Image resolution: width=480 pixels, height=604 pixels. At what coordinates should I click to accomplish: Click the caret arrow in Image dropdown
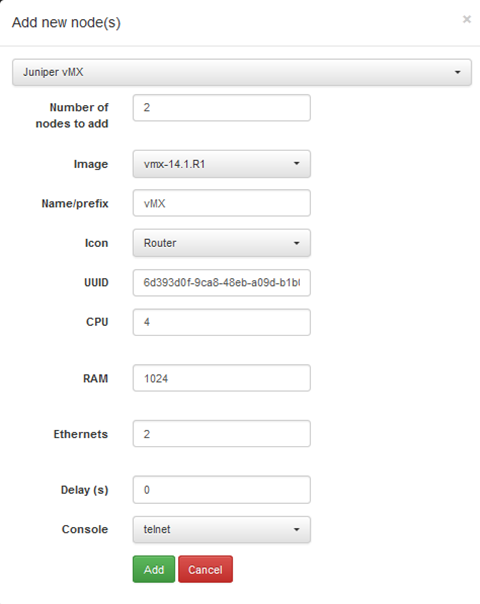coord(296,163)
